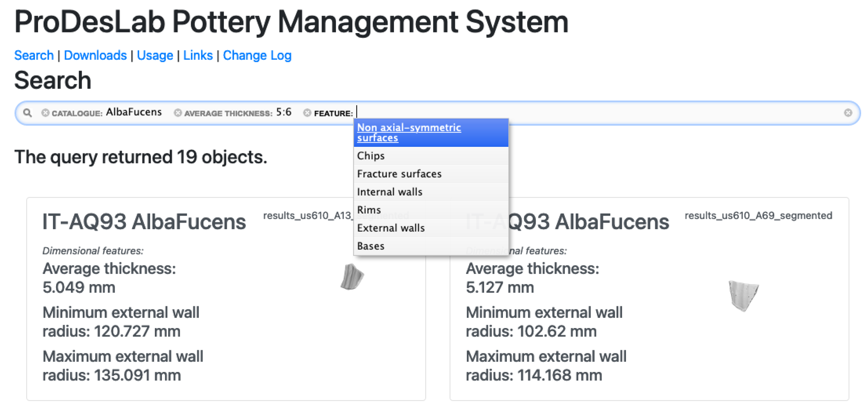This screenshot has height=415, width=868.
Task: Click the AlbaFucens catalogue value text
Action: point(134,112)
